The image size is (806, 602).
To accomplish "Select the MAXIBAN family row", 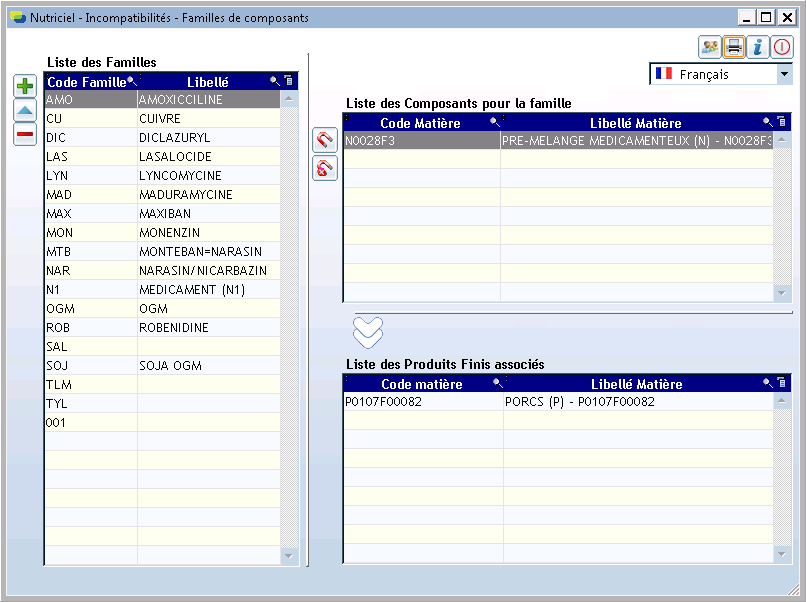I will pos(162,213).
